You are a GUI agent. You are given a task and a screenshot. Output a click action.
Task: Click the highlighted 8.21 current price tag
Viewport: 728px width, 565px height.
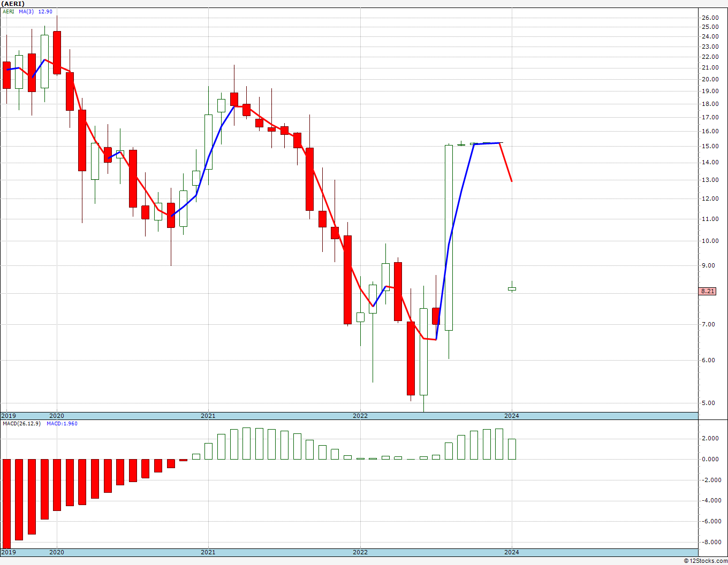(708, 291)
